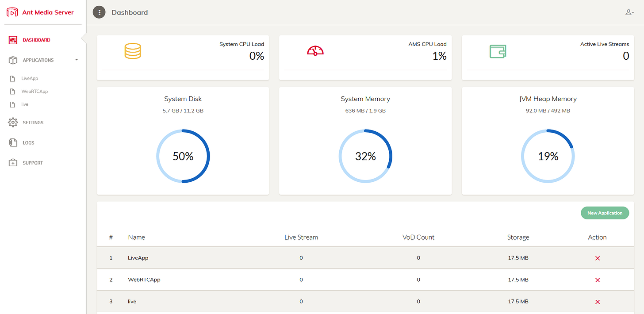Click the Active Live Streams 0 value
Viewport: 644px width, 314px height.
[x=626, y=56]
